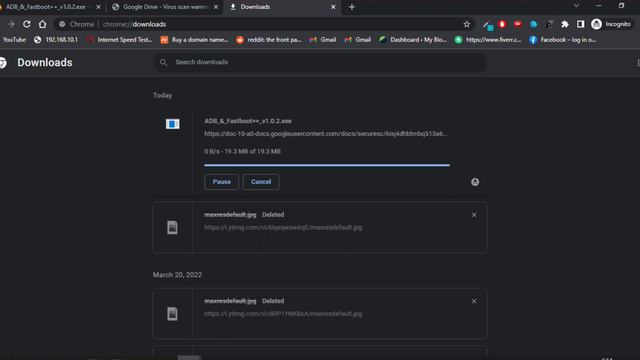Open the fiverr bookmark
640x360 pixels.
tap(488, 40)
